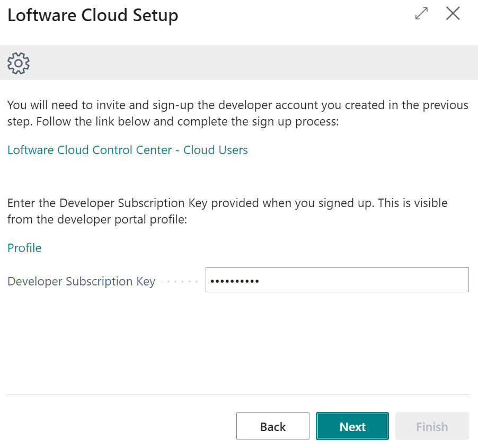Focus the Developer Subscription Key field
478x448 pixels.
tap(337, 280)
